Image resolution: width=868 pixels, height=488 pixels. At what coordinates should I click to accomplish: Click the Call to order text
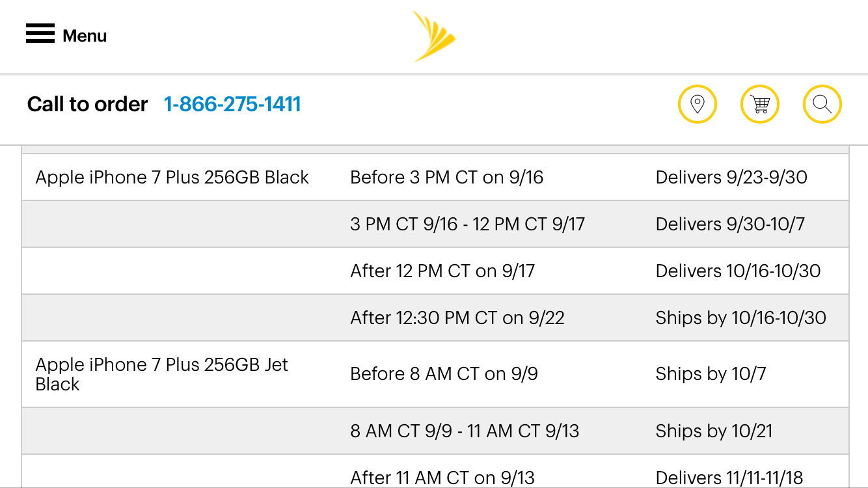tap(88, 104)
